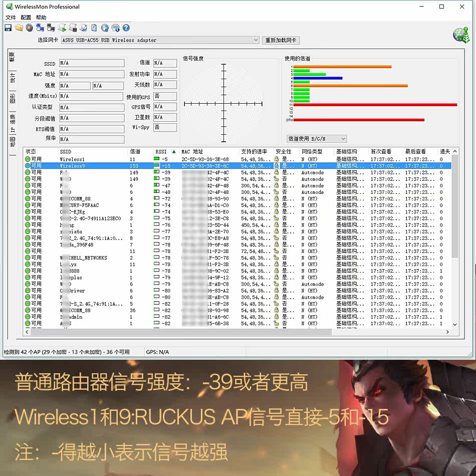This screenshot has height=476, width=476.
Task: Click the WirelessMon globe logo at top right
Action: coord(461,35)
